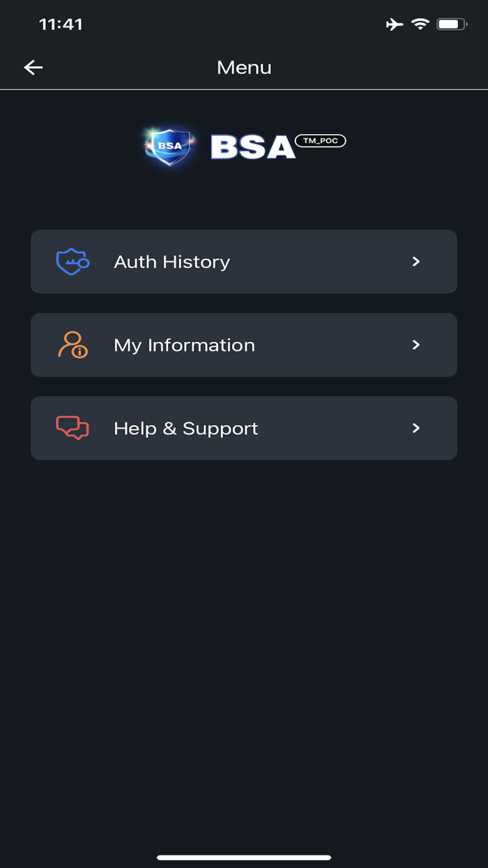Tap the airplane mode status icon
488x868 pixels.
click(x=395, y=24)
